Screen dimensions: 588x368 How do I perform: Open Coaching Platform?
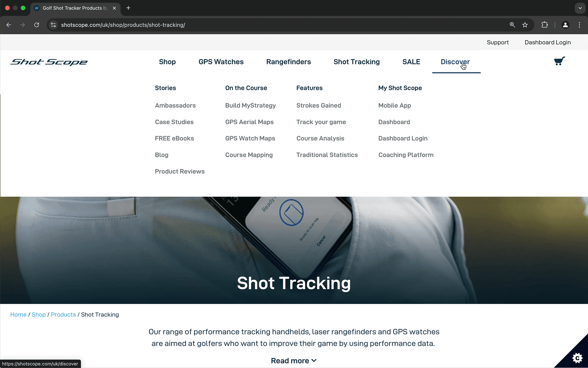(406, 155)
